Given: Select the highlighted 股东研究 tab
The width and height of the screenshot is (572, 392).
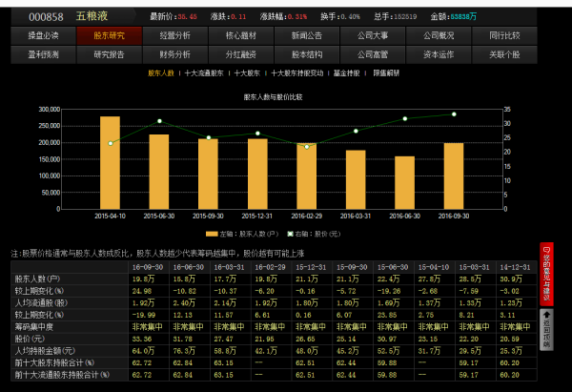Looking at the screenshot, I should [109, 35].
